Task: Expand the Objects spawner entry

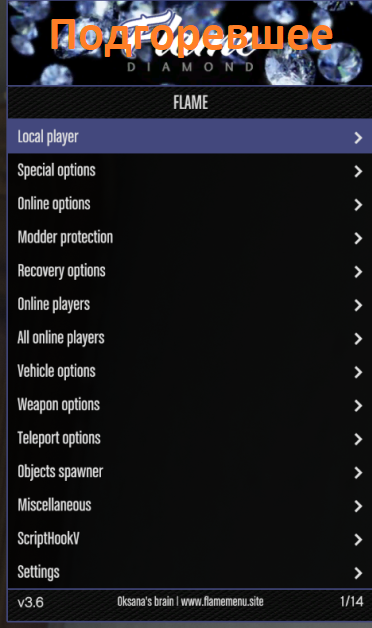Action: pyautogui.click(x=190, y=472)
